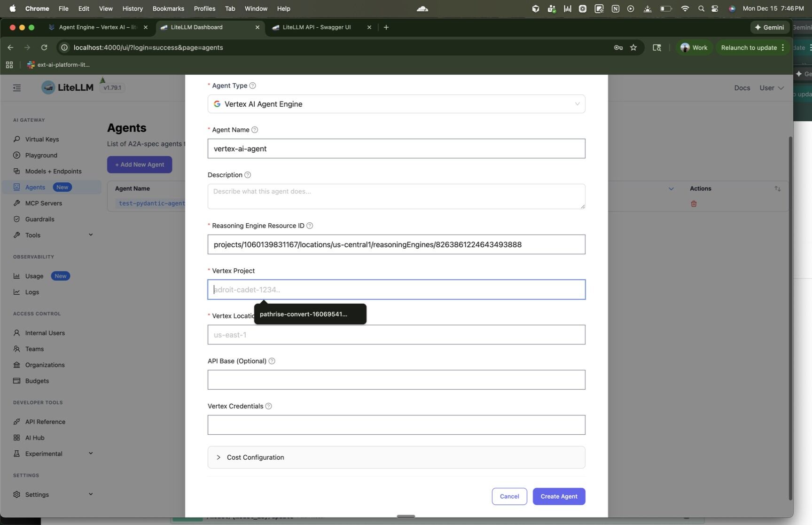
Task: Click the API Base input field
Action: click(x=396, y=380)
